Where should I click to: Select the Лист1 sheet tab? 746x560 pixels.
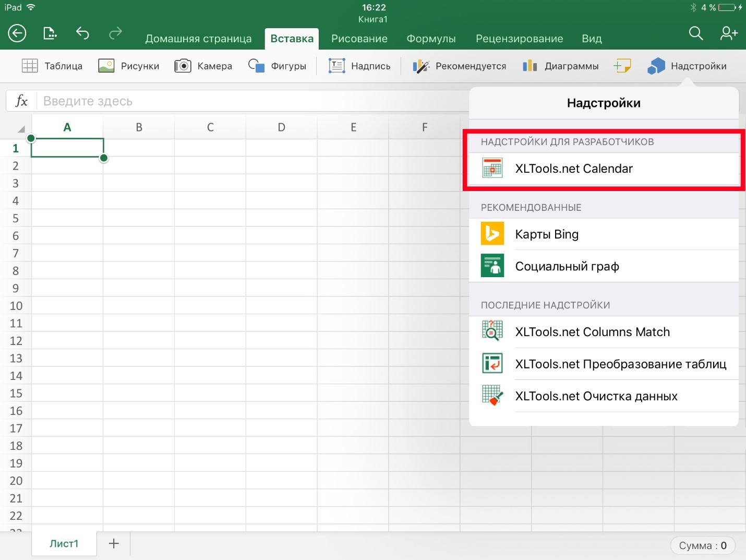tap(64, 543)
